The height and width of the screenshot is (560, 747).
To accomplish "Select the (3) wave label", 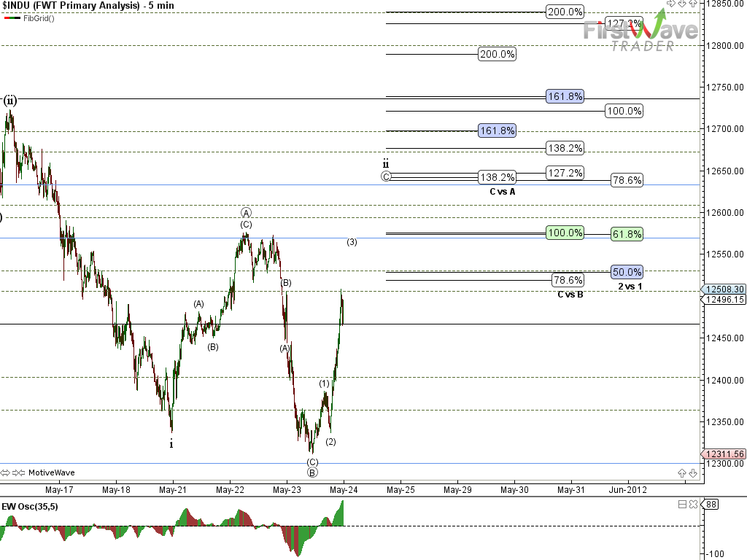I will click(x=352, y=242).
